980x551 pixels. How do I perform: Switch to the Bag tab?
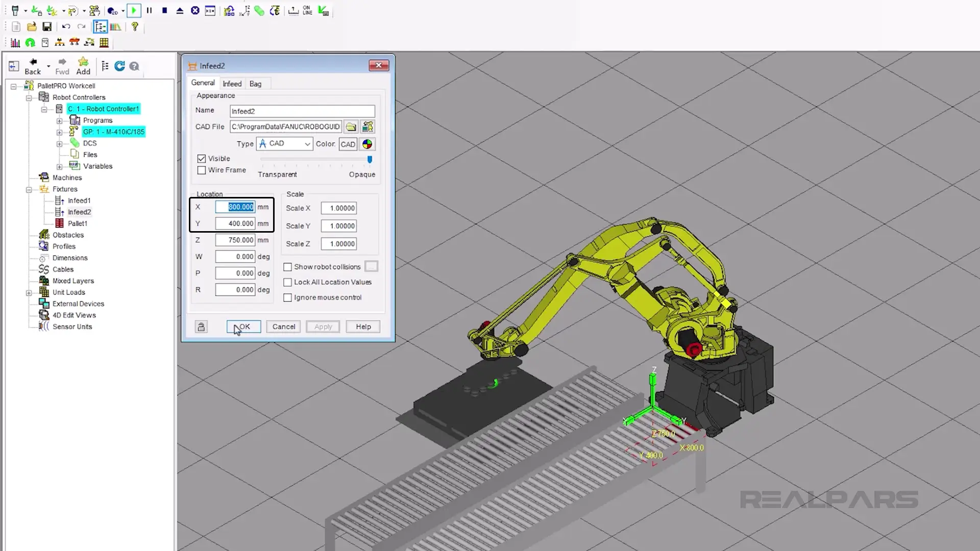tap(255, 84)
